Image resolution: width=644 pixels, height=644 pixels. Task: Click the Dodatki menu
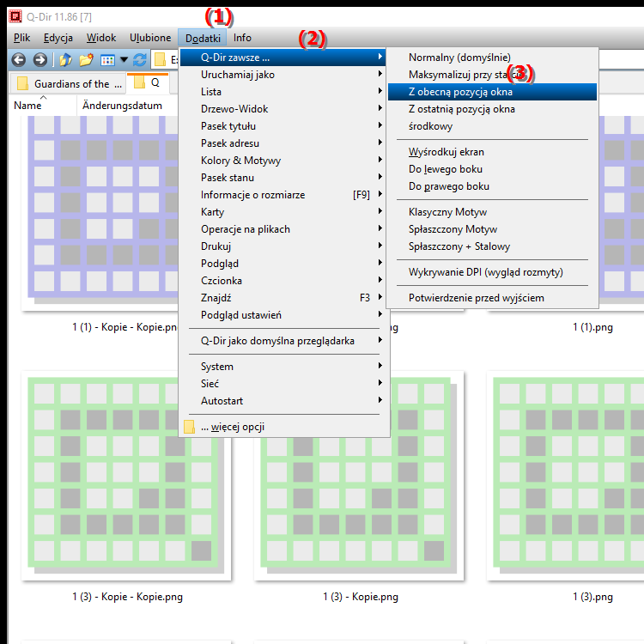point(203,38)
